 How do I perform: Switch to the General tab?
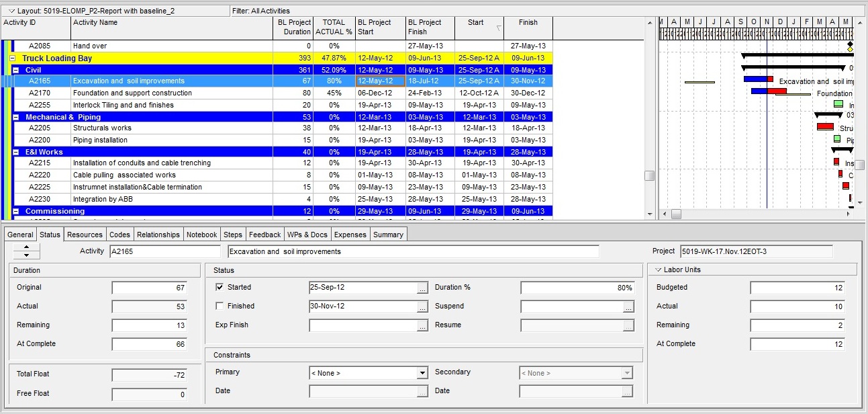click(x=20, y=235)
